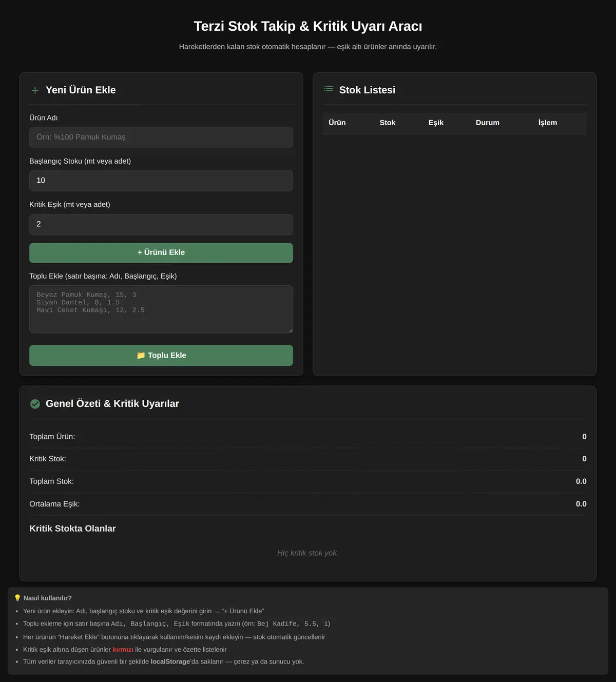The image size is (616, 682).
Task: Click the Yeni Ürün Ekle panel heading
Action: click(81, 90)
